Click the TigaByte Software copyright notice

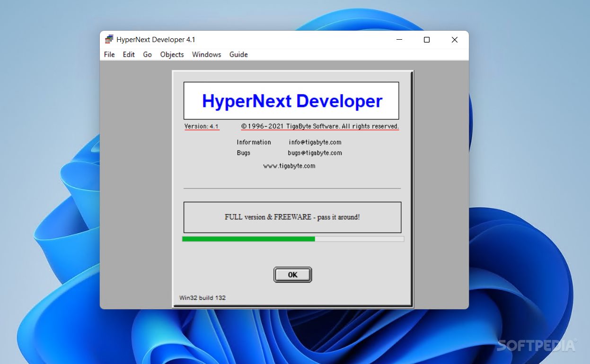320,126
